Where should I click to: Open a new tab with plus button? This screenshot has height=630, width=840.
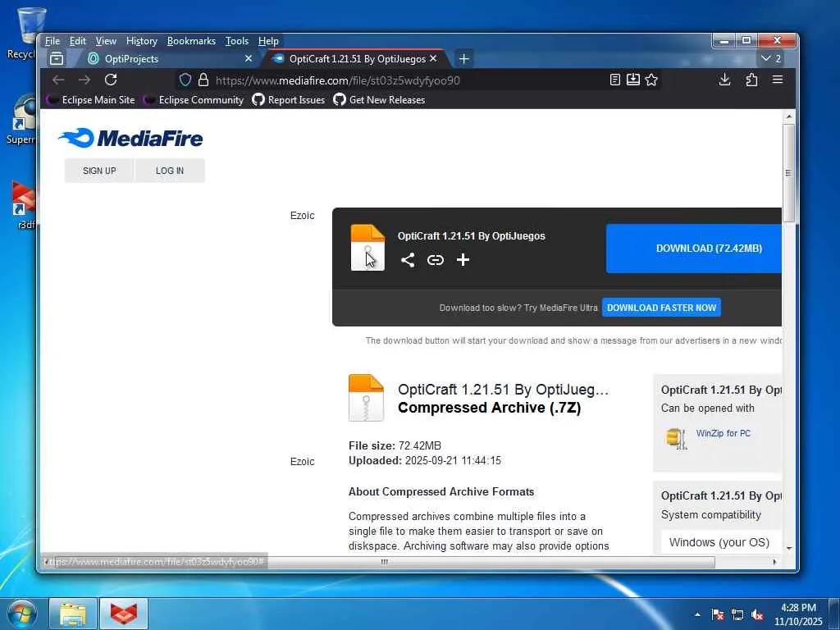464,58
